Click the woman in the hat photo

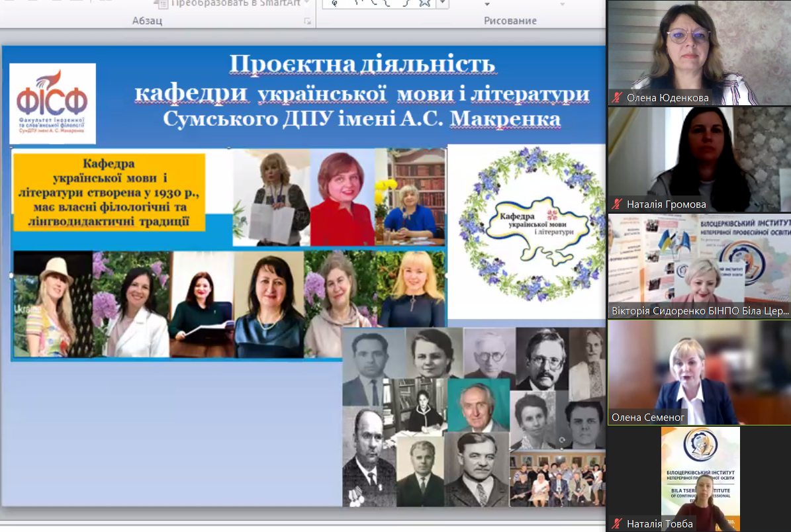pos(52,304)
